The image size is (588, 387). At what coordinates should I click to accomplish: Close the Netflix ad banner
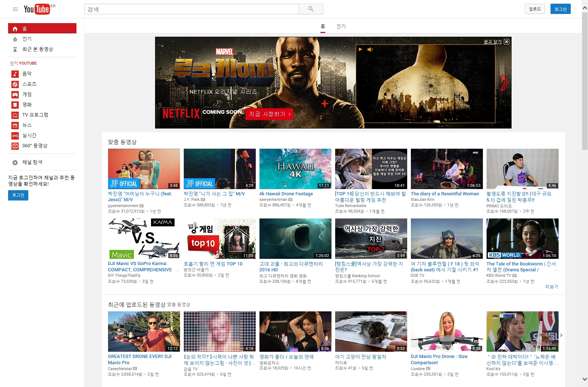[506, 42]
